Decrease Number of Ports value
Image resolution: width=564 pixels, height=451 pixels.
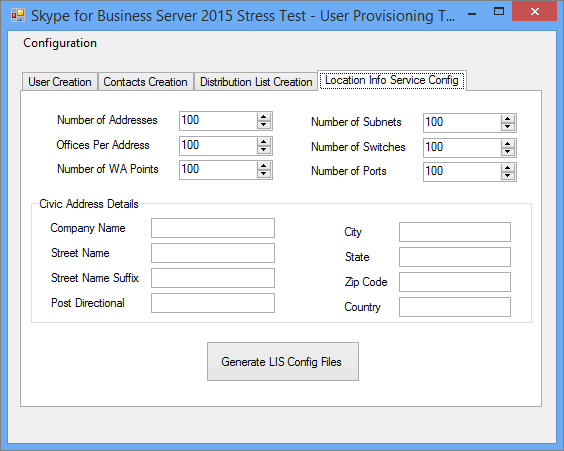point(508,176)
